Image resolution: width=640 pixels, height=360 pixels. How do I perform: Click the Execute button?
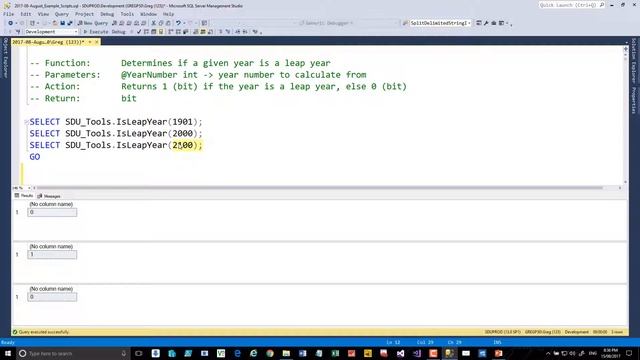coord(96,31)
